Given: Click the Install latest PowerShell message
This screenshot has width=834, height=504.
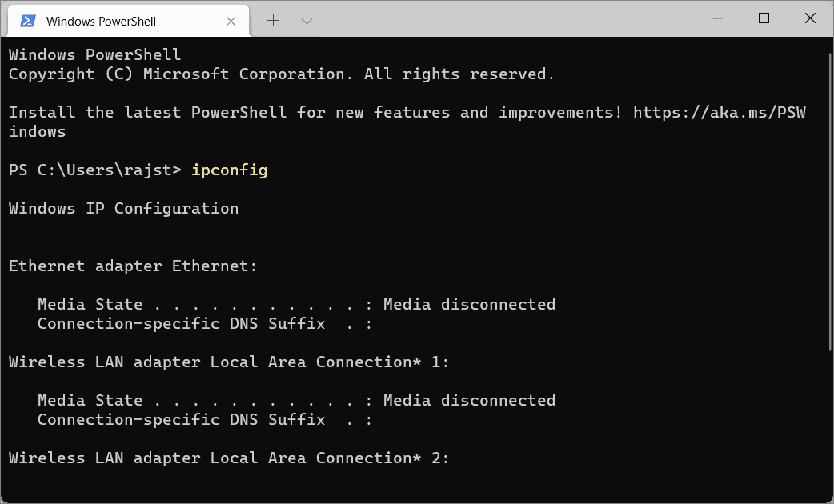Looking at the screenshot, I should pos(312,112).
